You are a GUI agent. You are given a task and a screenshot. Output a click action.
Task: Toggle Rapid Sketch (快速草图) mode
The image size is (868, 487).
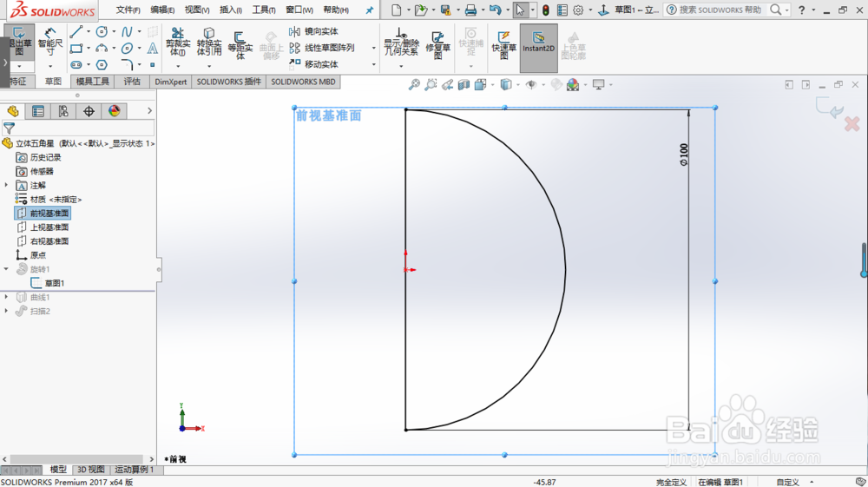(503, 42)
